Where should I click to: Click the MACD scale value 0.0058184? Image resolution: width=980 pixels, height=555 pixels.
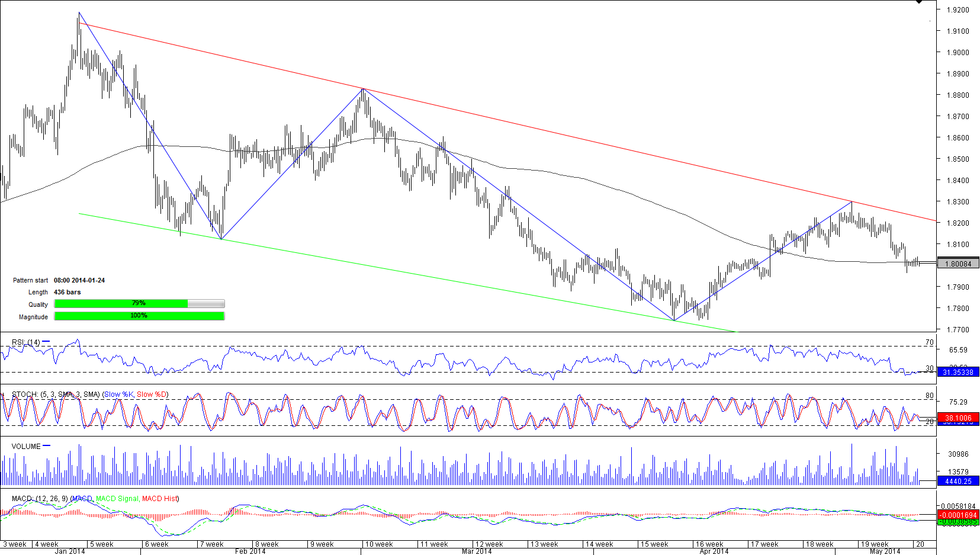[958, 506]
